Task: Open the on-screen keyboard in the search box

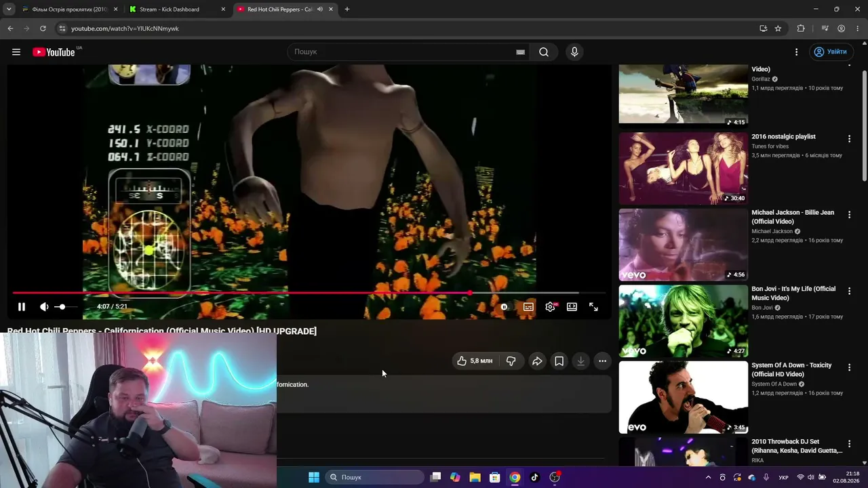Action: [x=520, y=52]
